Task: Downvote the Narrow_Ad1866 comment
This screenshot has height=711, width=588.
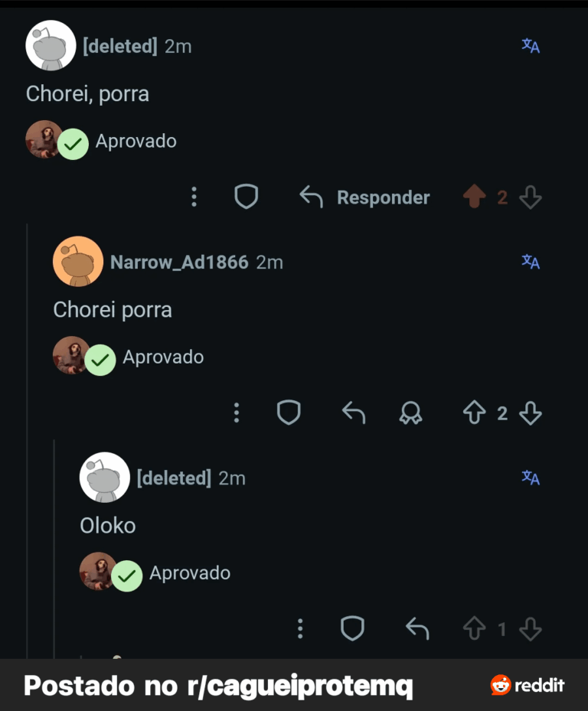Action: click(531, 414)
